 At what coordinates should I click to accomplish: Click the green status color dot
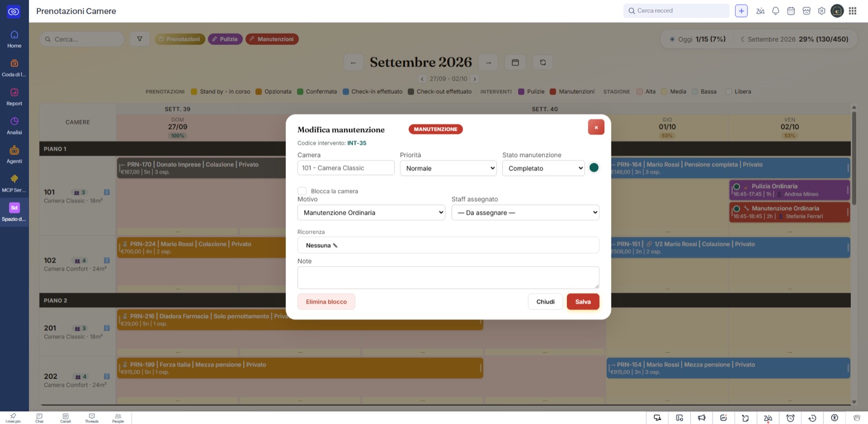[594, 168]
